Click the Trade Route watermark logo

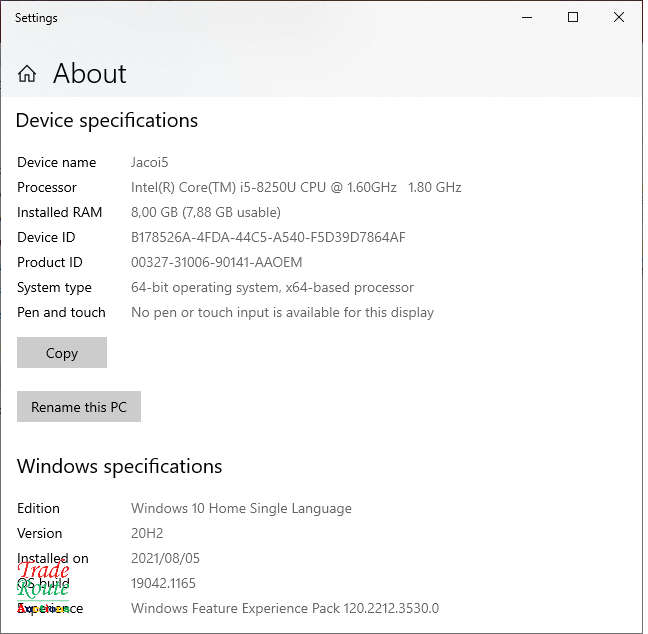coord(43,584)
